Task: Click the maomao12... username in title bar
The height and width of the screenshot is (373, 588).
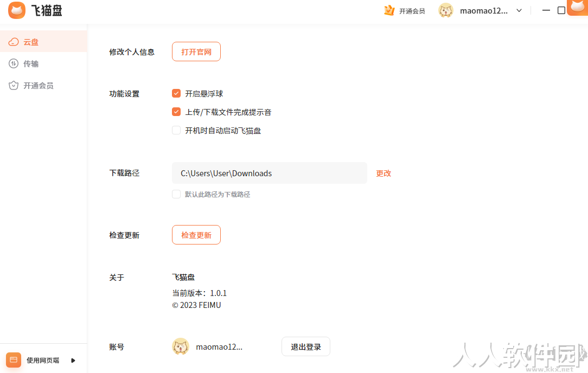Action: pyautogui.click(x=484, y=11)
